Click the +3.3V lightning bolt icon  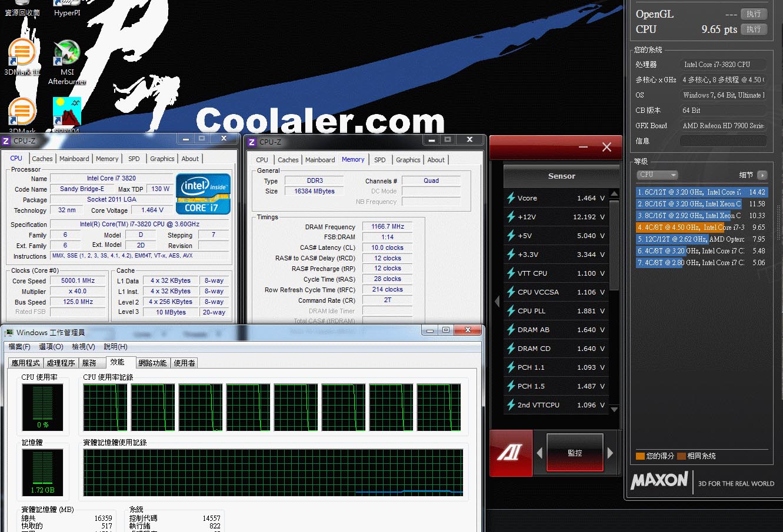click(511, 255)
